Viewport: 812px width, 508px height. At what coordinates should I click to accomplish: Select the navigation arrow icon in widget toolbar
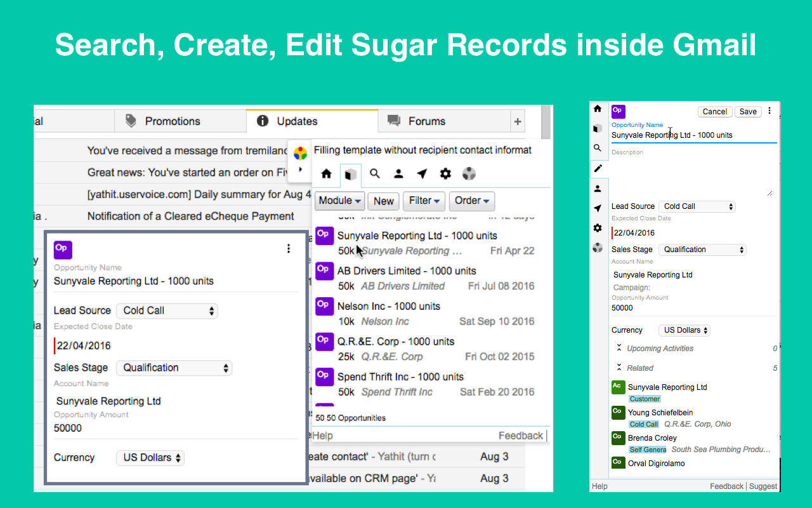click(x=422, y=173)
